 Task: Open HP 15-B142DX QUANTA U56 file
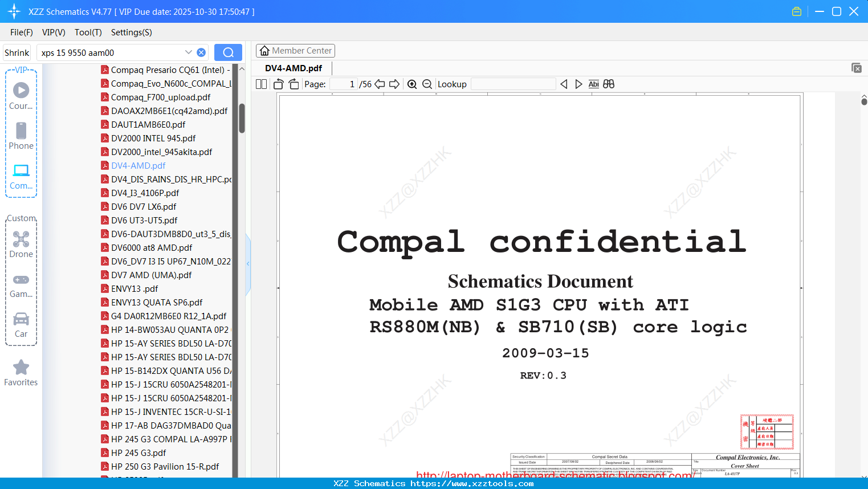coord(166,371)
